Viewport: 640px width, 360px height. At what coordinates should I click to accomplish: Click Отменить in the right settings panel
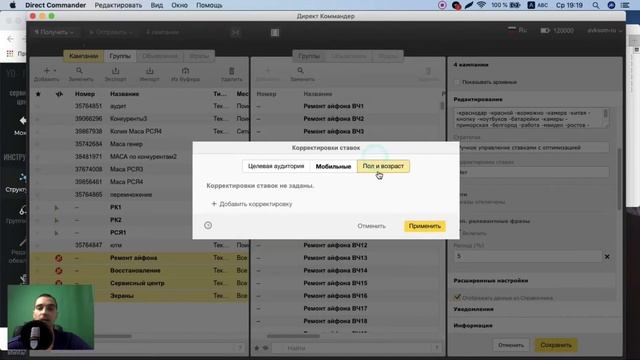tap(511, 345)
